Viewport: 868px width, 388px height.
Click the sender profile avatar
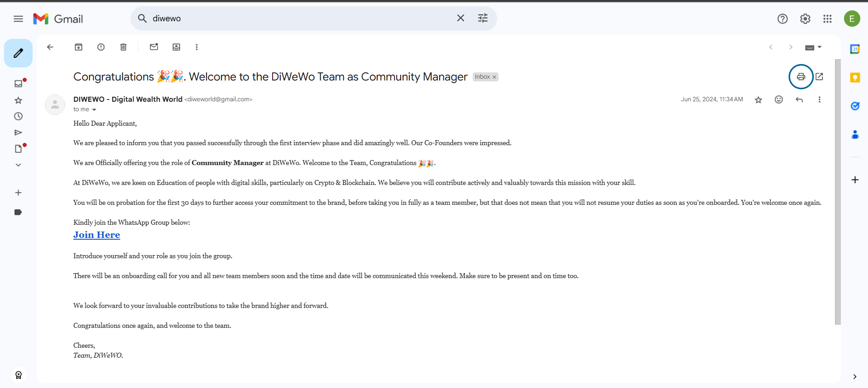click(55, 104)
